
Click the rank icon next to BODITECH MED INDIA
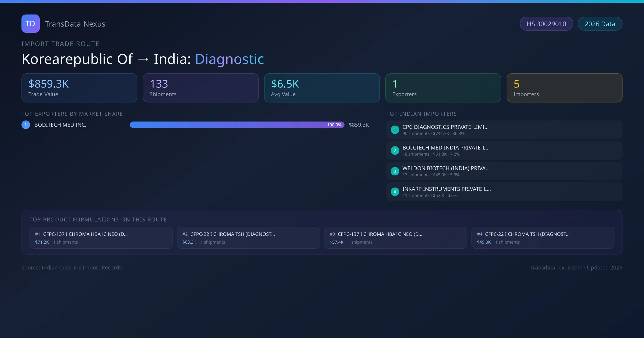[395, 150]
